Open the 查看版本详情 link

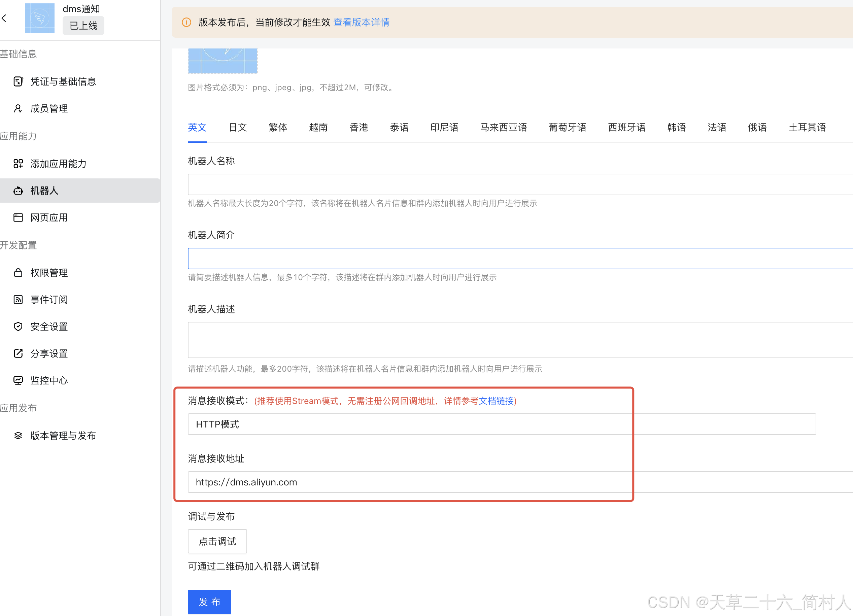click(x=361, y=22)
